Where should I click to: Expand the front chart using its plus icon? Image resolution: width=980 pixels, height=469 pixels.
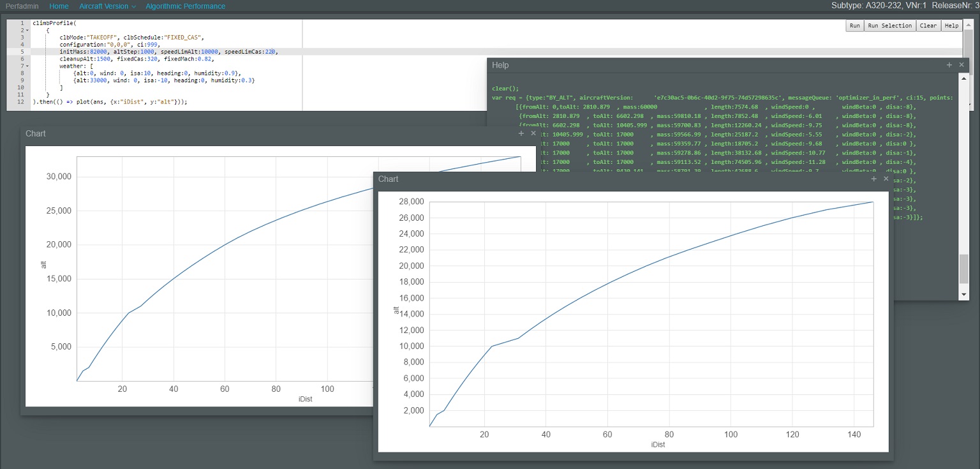click(873, 179)
